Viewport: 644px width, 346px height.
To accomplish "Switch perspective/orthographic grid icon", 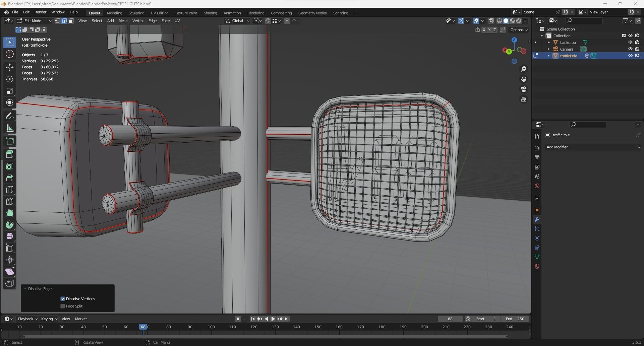I will tap(523, 99).
